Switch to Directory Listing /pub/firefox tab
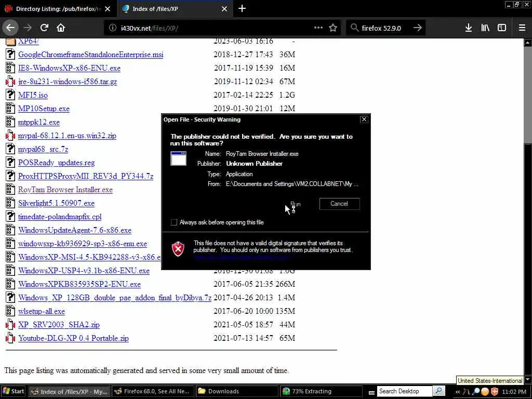 click(58, 9)
